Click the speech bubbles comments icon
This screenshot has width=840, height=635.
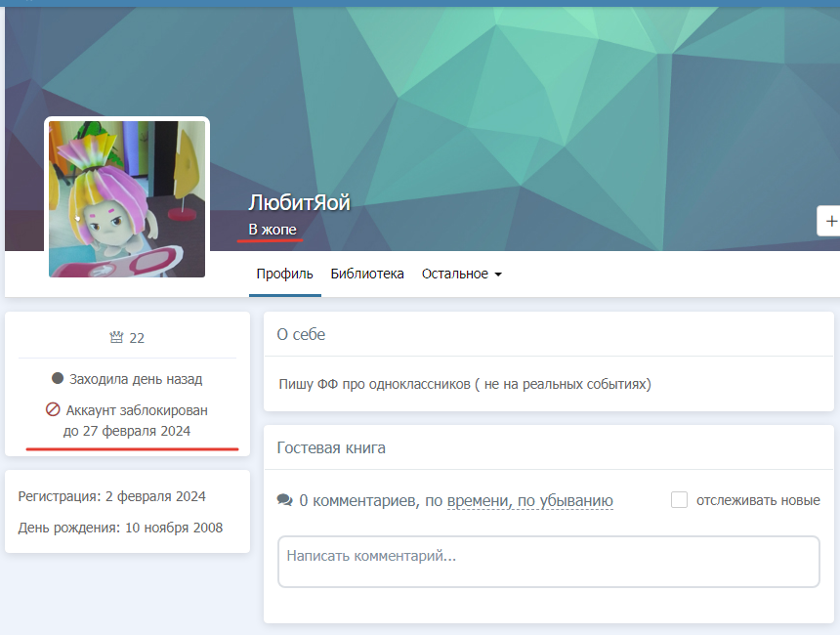click(x=284, y=500)
